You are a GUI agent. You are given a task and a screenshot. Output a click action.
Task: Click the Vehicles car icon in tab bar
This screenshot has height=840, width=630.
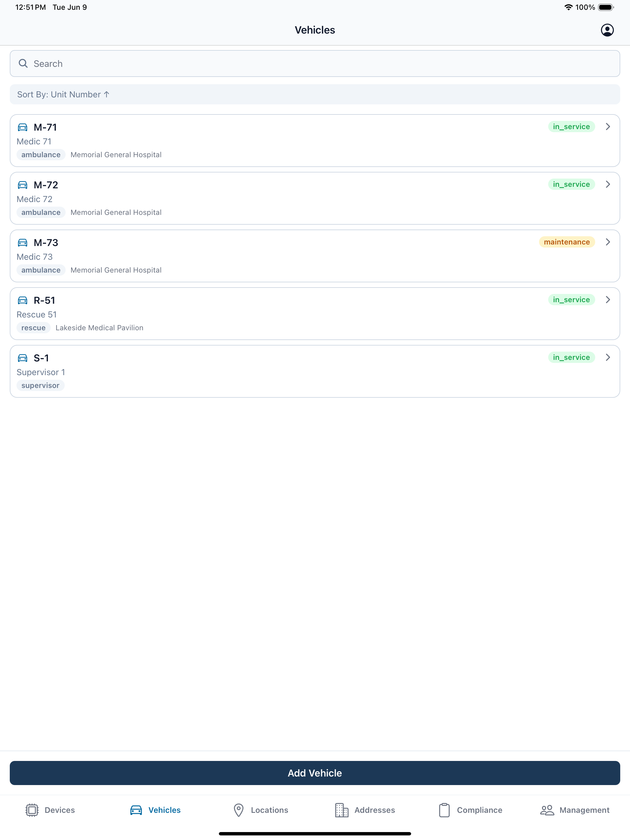(136, 810)
